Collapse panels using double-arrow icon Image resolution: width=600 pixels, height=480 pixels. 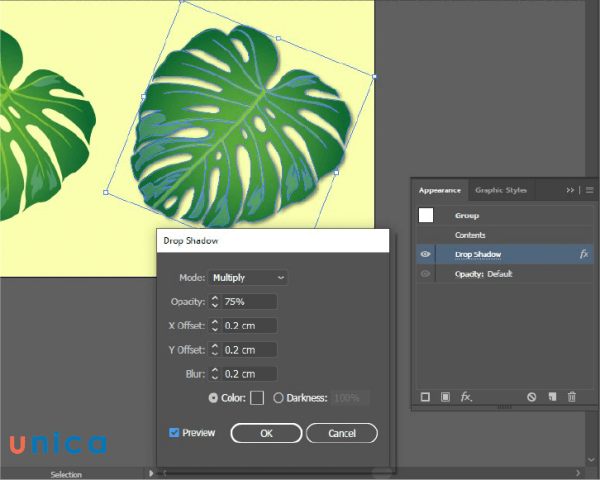(570, 190)
